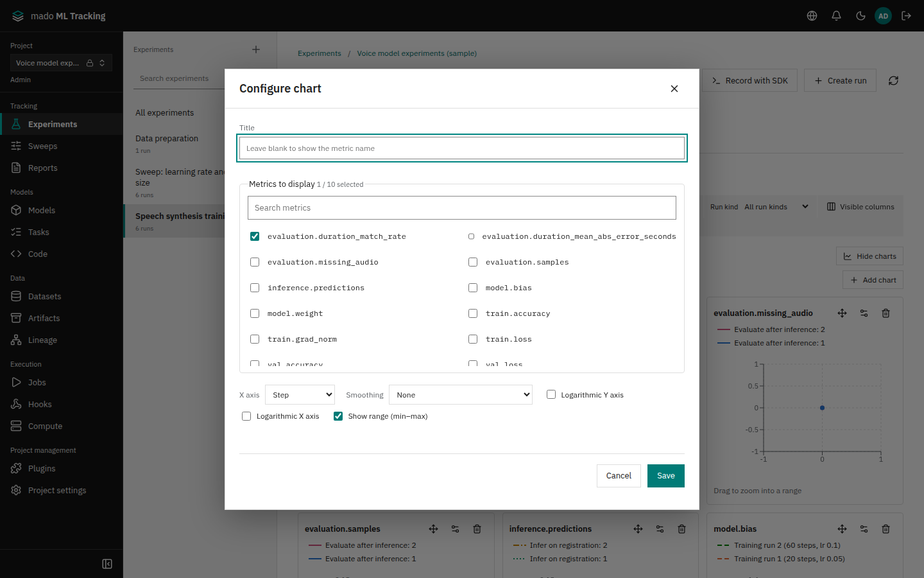Click the Search metrics field
Image resolution: width=924 pixels, height=578 pixels.
(462, 208)
